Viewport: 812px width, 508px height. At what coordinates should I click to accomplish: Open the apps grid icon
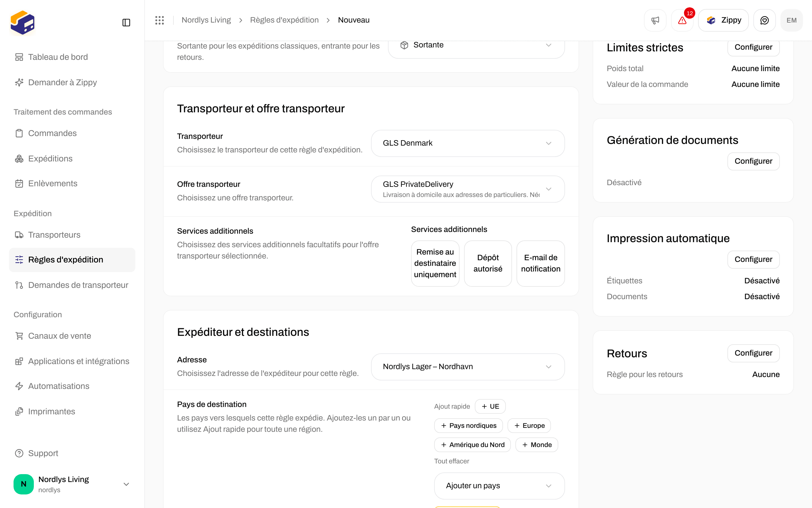click(x=160, y=20)
